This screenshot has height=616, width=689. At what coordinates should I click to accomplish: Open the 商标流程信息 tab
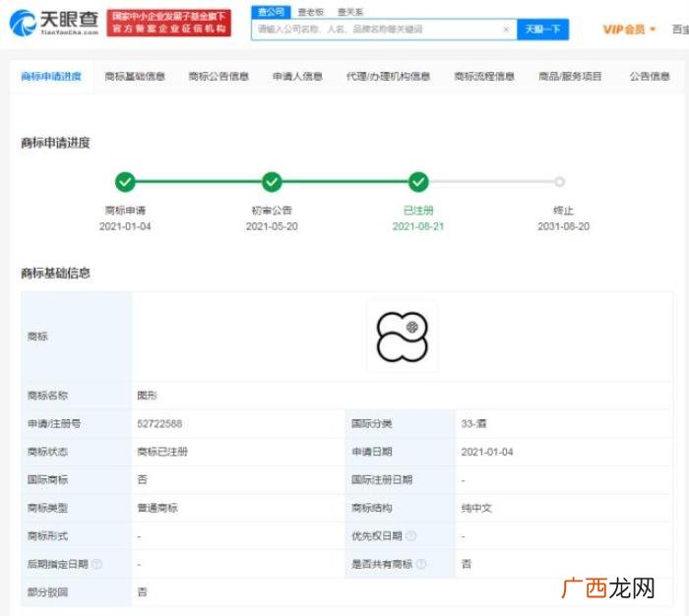pos(484,77)
